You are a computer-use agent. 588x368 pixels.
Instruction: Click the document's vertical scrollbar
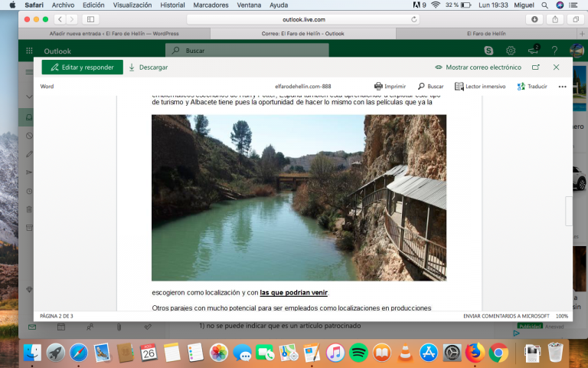click(x=569, y=212)
